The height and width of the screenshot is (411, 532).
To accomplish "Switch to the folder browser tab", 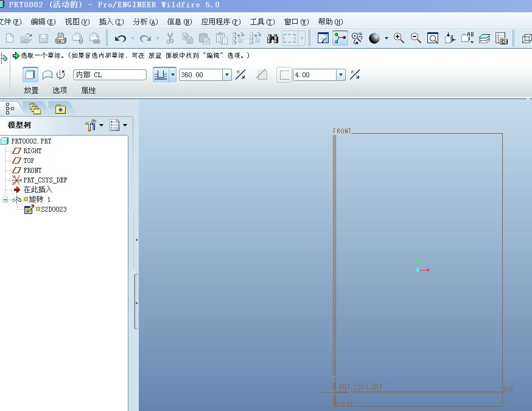I will coord(35,108).
